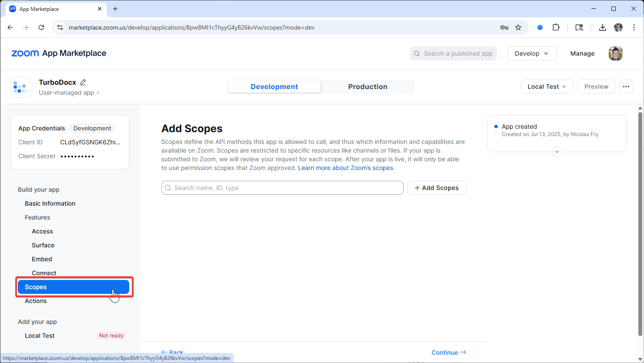Switch to the Production tab
The width and height of the screenshot is (644, 363).
(x=368, y=87)
